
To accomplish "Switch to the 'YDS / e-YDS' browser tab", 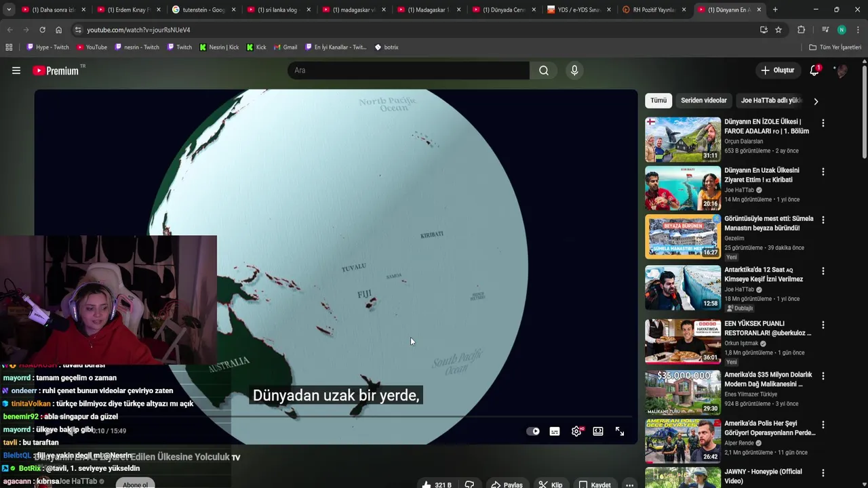I will click(x=578, y=9).
